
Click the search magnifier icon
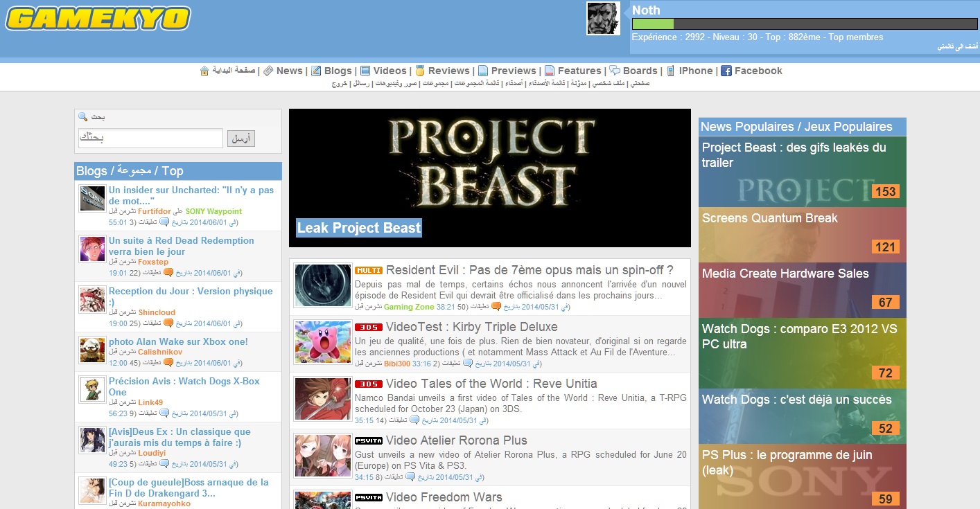pyautogui.click(x=83, y=117)
